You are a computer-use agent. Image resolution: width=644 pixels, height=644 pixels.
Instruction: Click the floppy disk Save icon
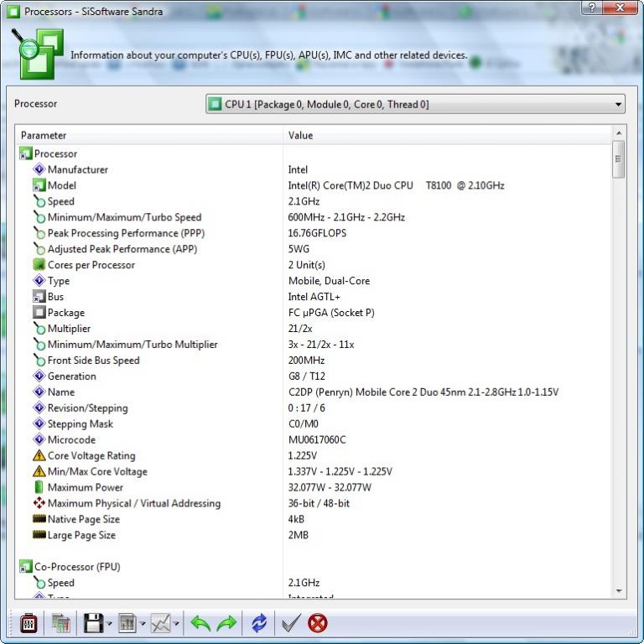pyautogui.click(x=93, y=624)
